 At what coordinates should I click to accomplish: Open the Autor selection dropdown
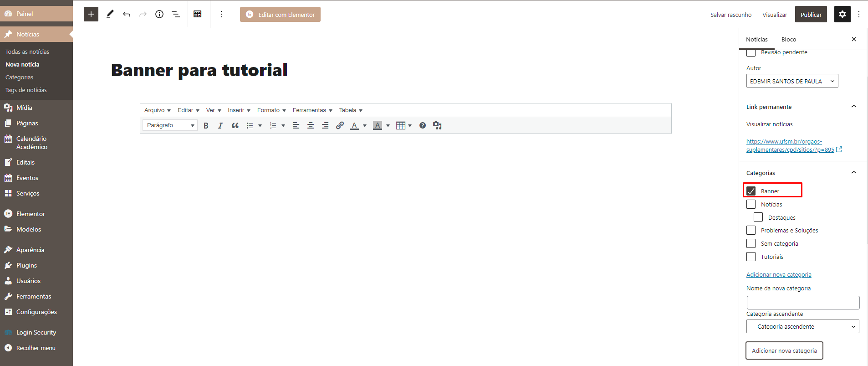(x=792, y=81)
